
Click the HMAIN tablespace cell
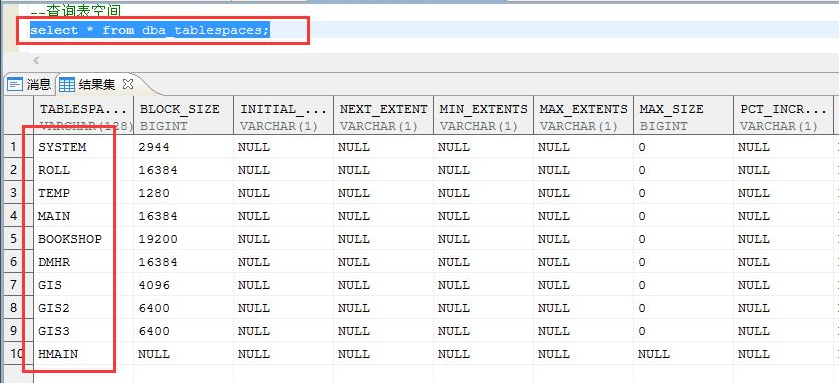point(83,354)
